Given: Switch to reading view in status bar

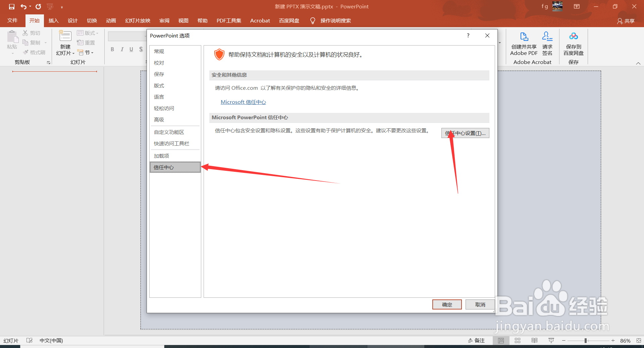Looking at the screenshot, I should [x=534, y=341].
